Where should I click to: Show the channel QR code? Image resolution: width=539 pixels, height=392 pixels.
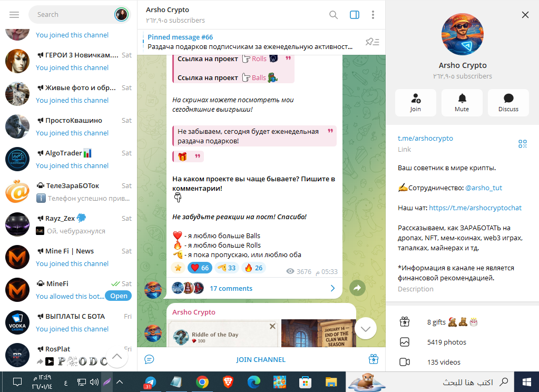click(x=523, y=144)
